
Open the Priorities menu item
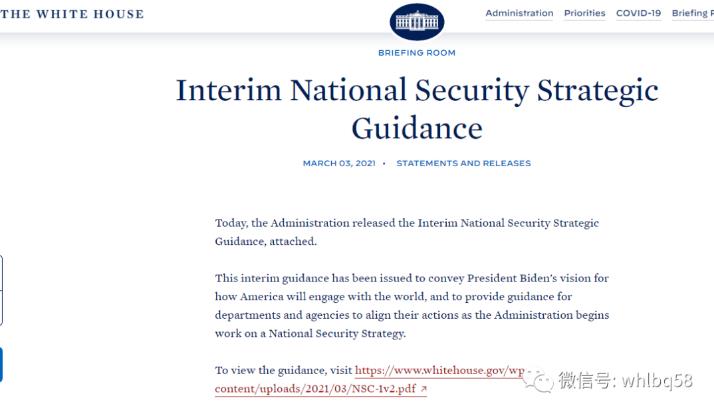[x=584, y=13]
